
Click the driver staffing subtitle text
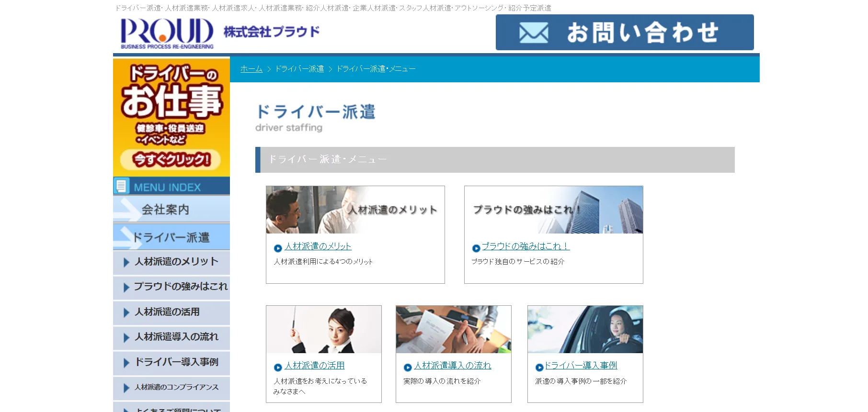pyautogui.click(x=289, y=128)
